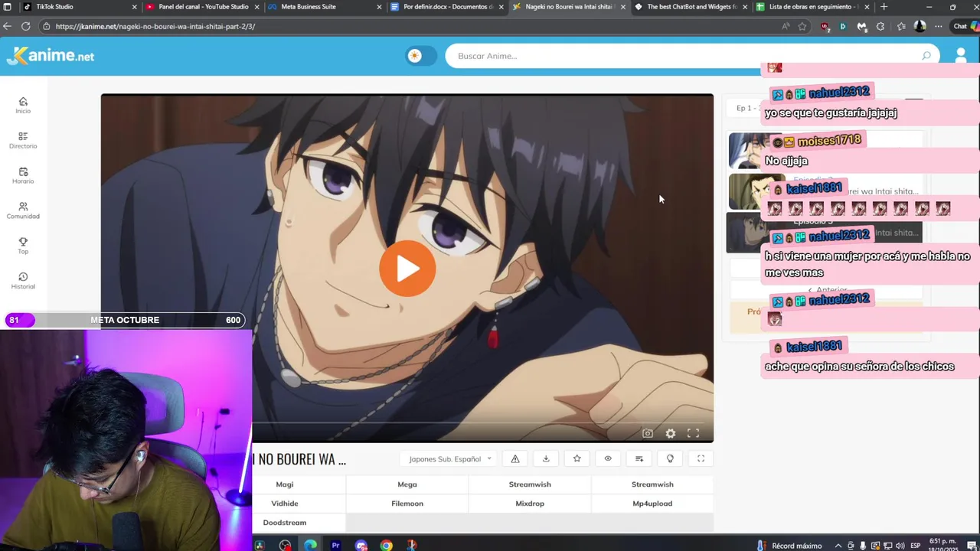Take a screenshot with the player camera icon

tap(648, 433)
